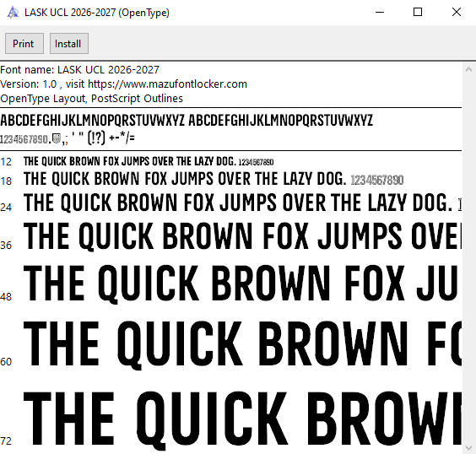Click the font viewer app icon in the title bar

(x=13, y=13)
